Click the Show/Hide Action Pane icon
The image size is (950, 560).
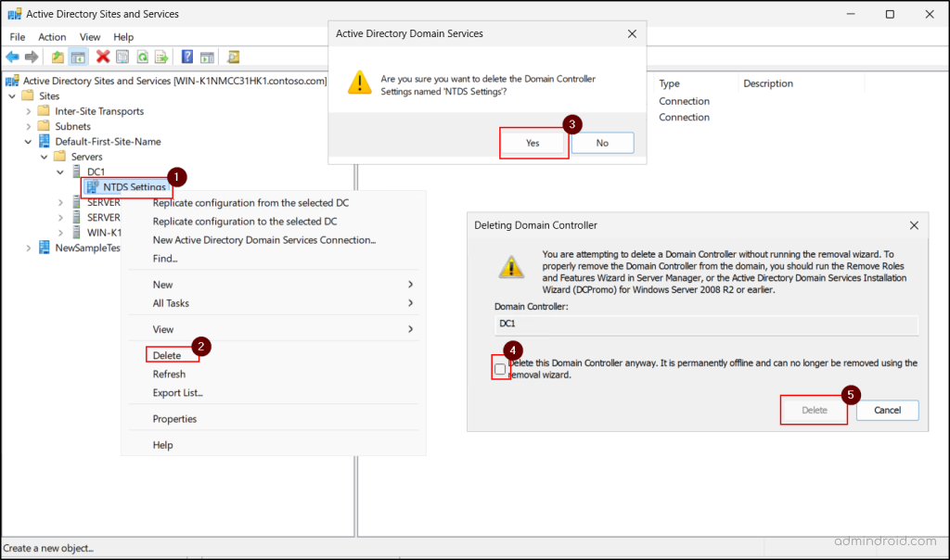[x=205, y=57]
